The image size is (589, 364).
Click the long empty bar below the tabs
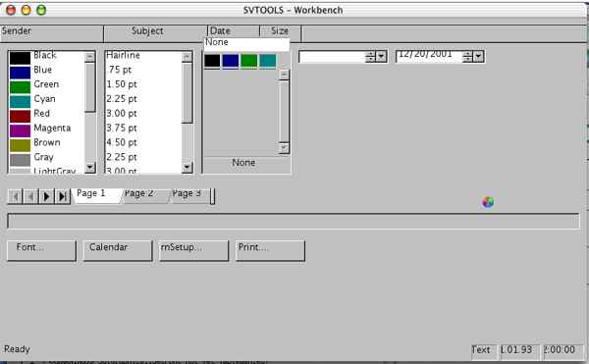[294, 221]
